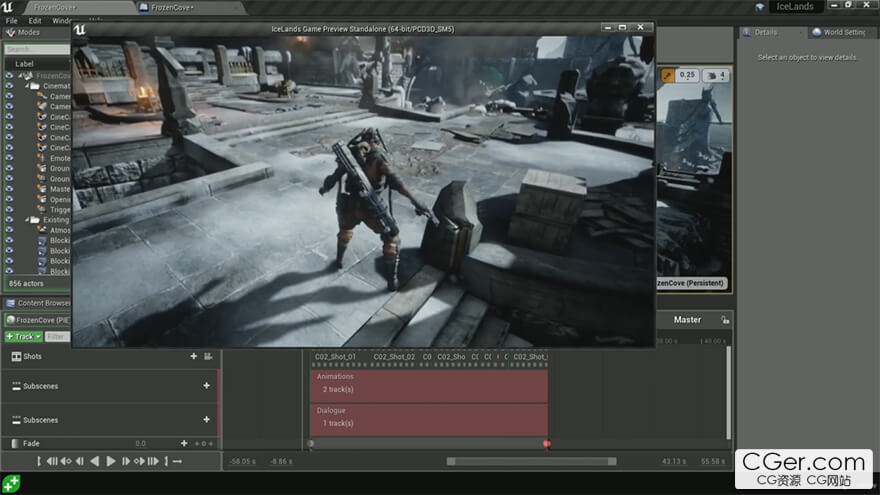Toggle visibility of FrozenCove root row
This screenshot has height=495, width=880.
coord(10,75)
